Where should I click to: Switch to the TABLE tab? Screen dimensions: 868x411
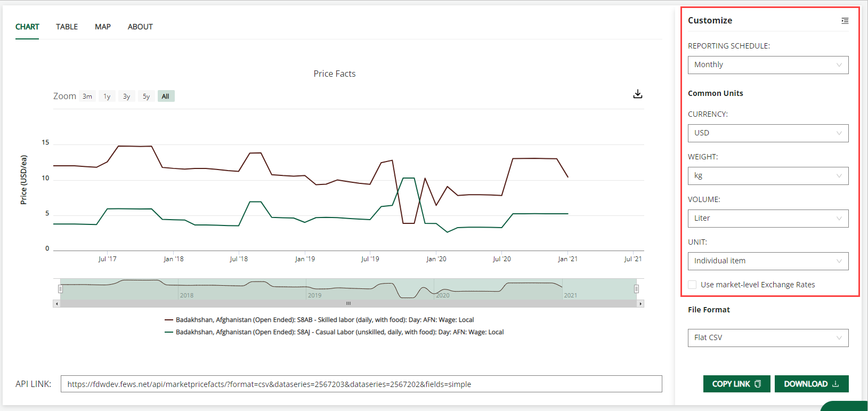click(x=67, y=27)
